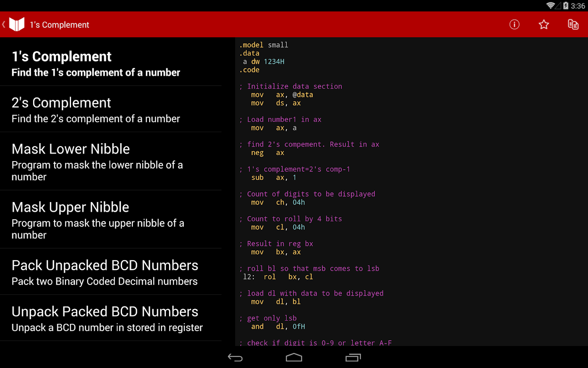Open the Unpack Packed BCD Numbers program
The image size is (588, 368).
click(x=111, y=318)
